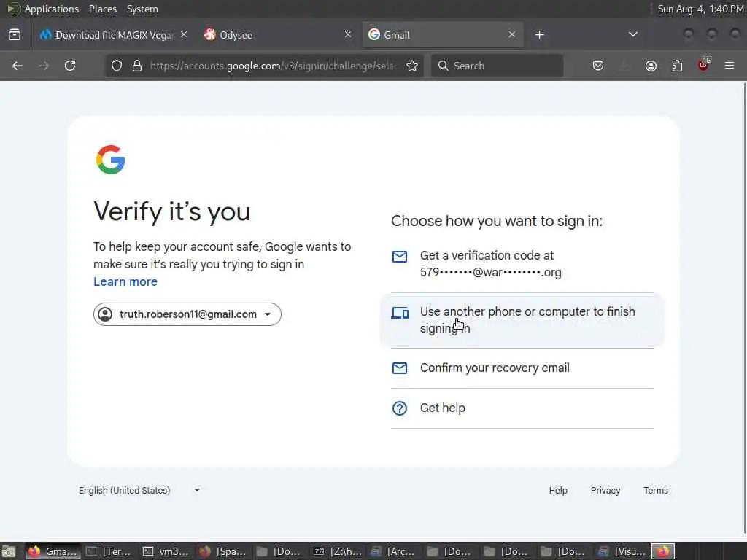Switch to the Odysee tab
The height and width of the screenshot is (560, 747).
[278, 35]
